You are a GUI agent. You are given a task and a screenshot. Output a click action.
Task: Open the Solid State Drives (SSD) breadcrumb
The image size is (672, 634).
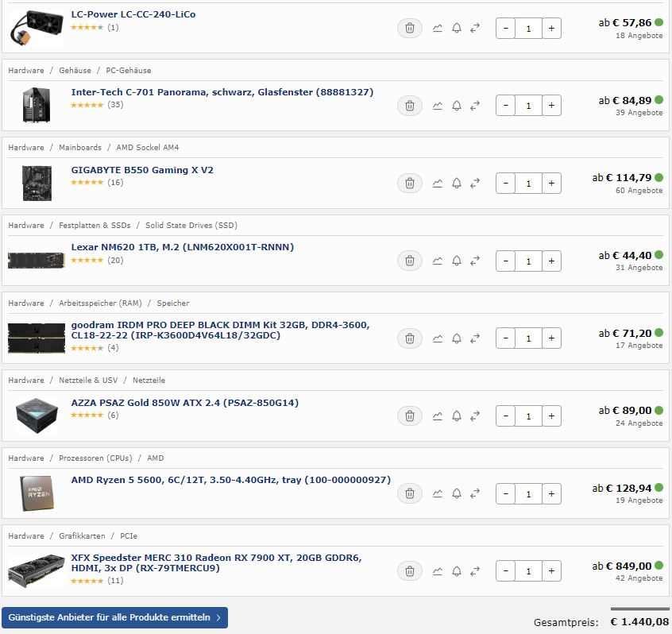[x=191, y=226]
